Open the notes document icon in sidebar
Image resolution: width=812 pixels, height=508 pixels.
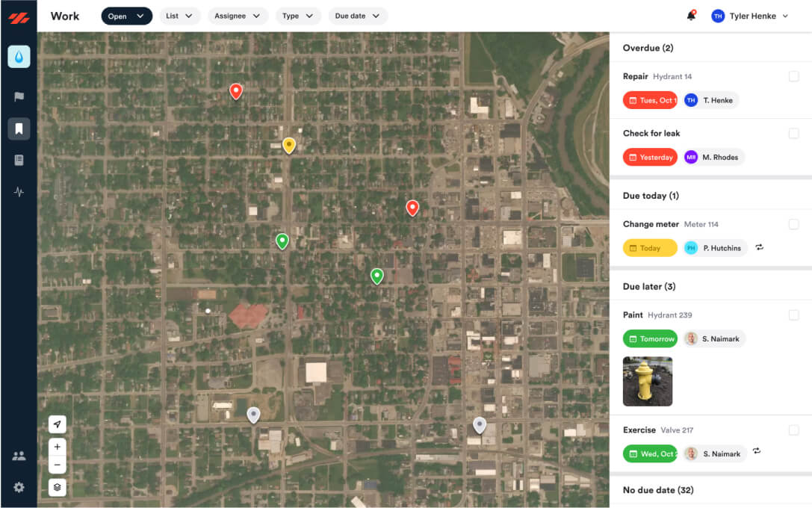(x=19, y=160)
